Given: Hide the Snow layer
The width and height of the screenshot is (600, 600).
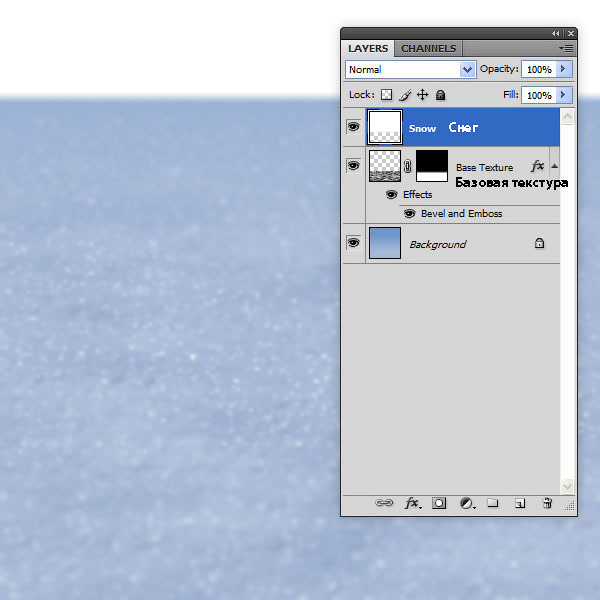Looking at the screenshot, I should (353, 127).
